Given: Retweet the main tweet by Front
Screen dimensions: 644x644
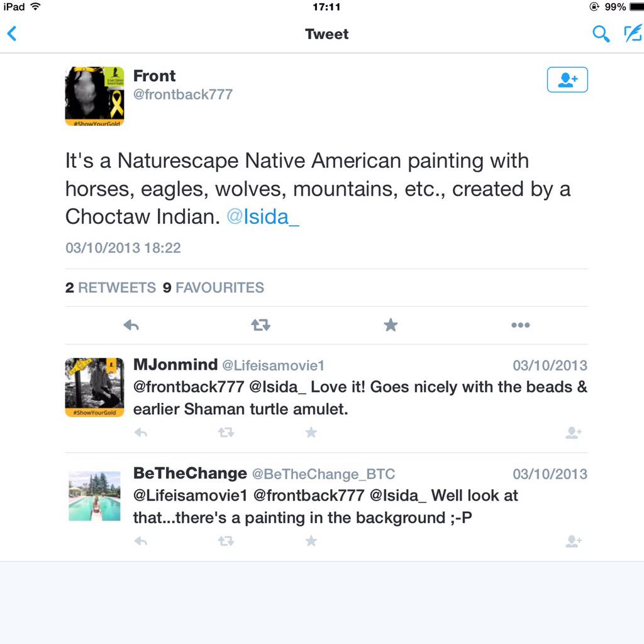Looking at the screenshot, I should click(x=260, y=325).
